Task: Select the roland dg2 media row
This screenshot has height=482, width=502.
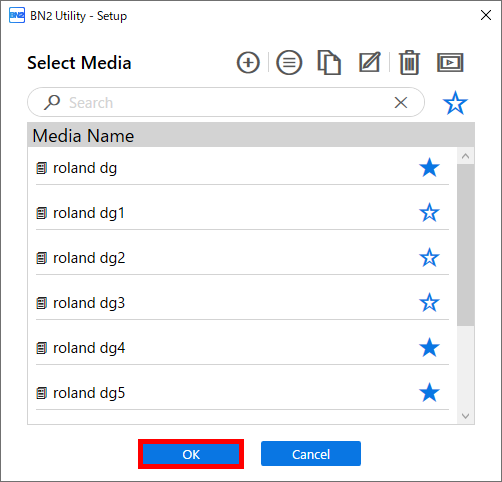Action: pos(242,258)
